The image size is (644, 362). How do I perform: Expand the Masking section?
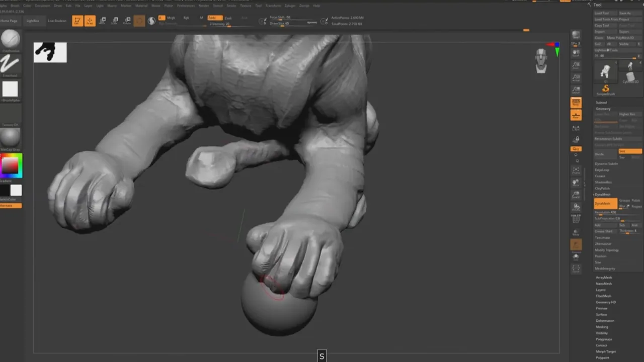[x=602, y=327]
